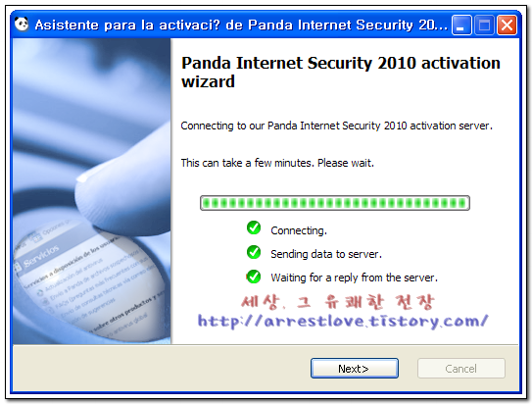Click the wizard title bar text
This screenshot has height=404, width=532.
pos(241,25)
